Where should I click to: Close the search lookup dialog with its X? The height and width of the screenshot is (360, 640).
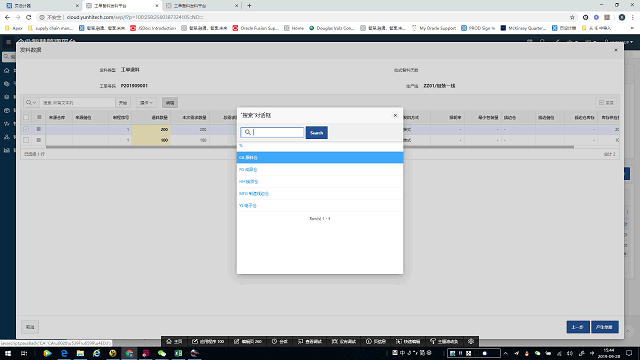click(395, 116)
